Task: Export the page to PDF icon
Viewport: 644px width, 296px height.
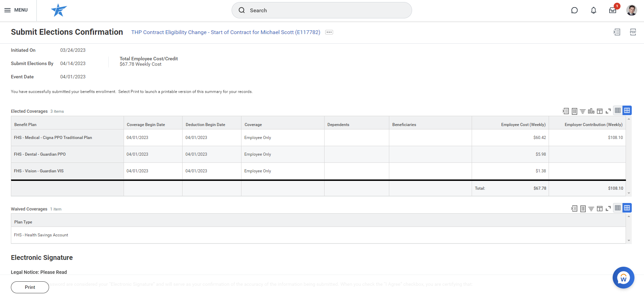Action: coord(633,32)
